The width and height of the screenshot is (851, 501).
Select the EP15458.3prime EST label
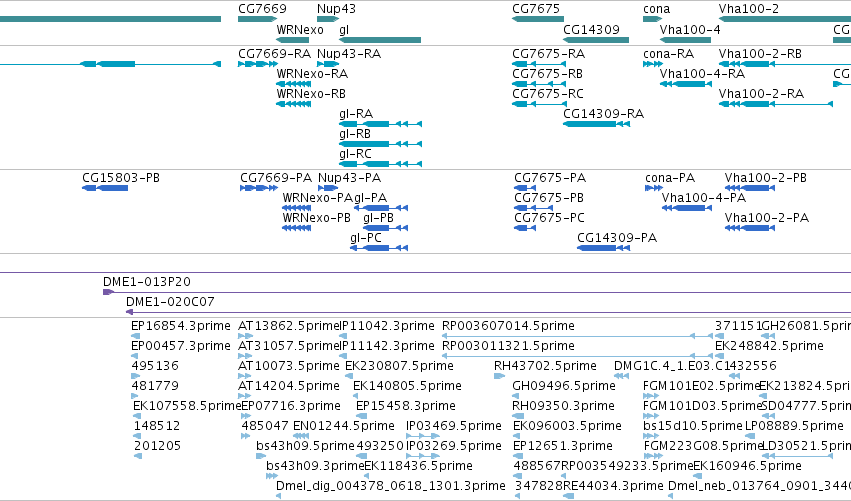click(405, 407)
